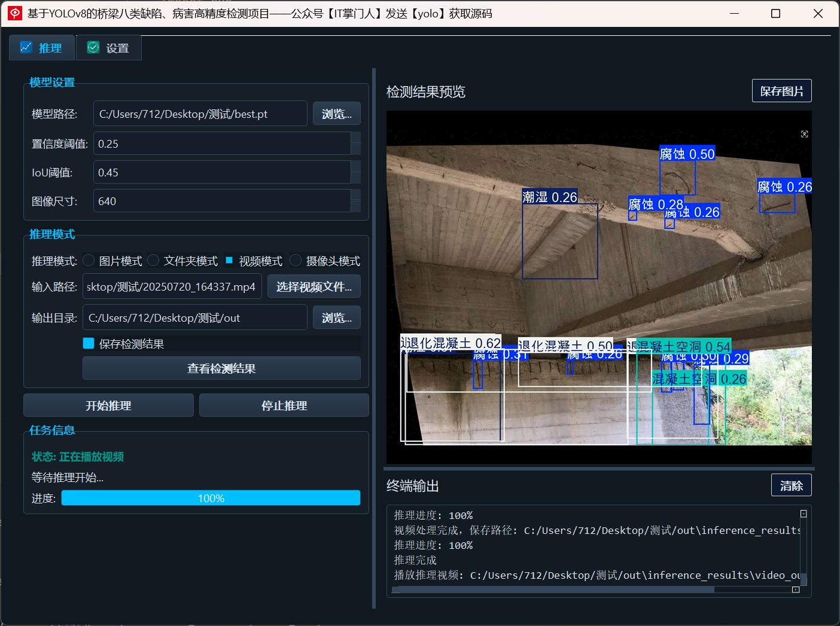Switch to the 设置 tab
Viewport: 840px width, 626px height.
(108, 47)
